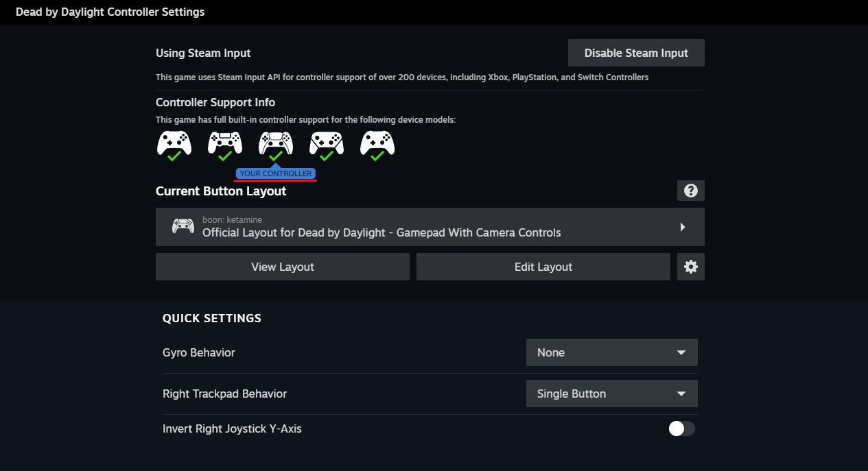
Task: Click the Right Trackpad Behavior label
Action: point(224,394)
